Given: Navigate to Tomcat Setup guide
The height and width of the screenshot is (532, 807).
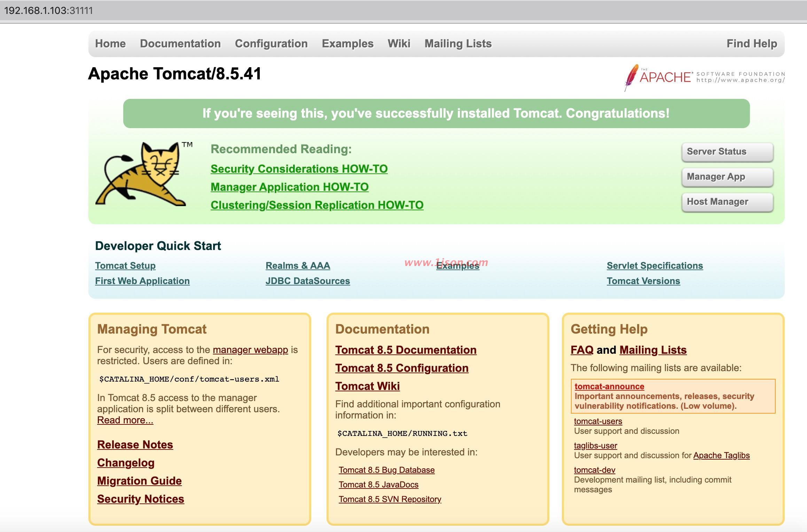Looking at the screenshot, I should click(x=125, y=265).
